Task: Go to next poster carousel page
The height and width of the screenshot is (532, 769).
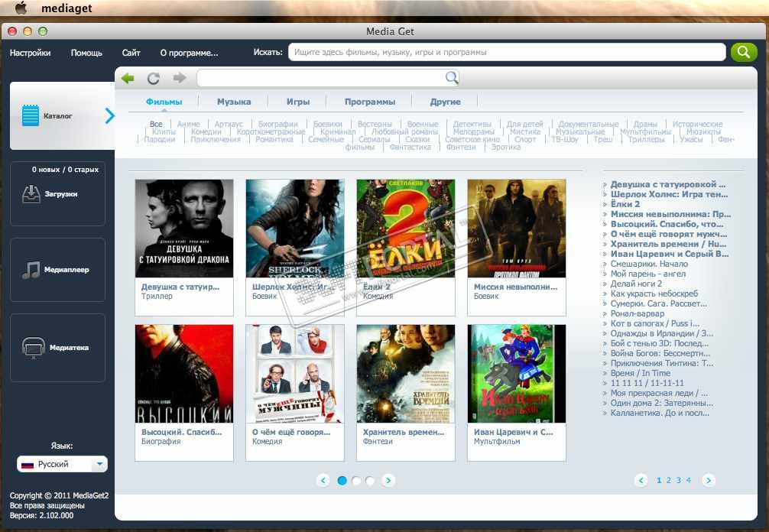Action: click(x=388, y=481)
